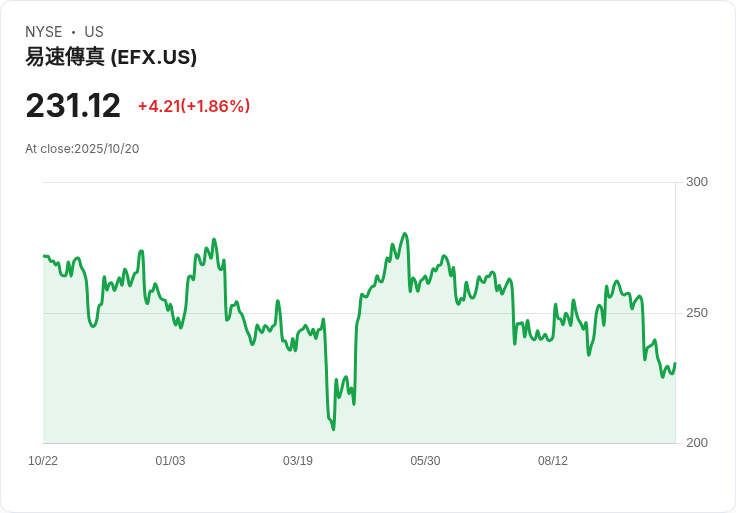736x513 pixels.
Task: Click the 200 y-axis label
Action: 697,443
